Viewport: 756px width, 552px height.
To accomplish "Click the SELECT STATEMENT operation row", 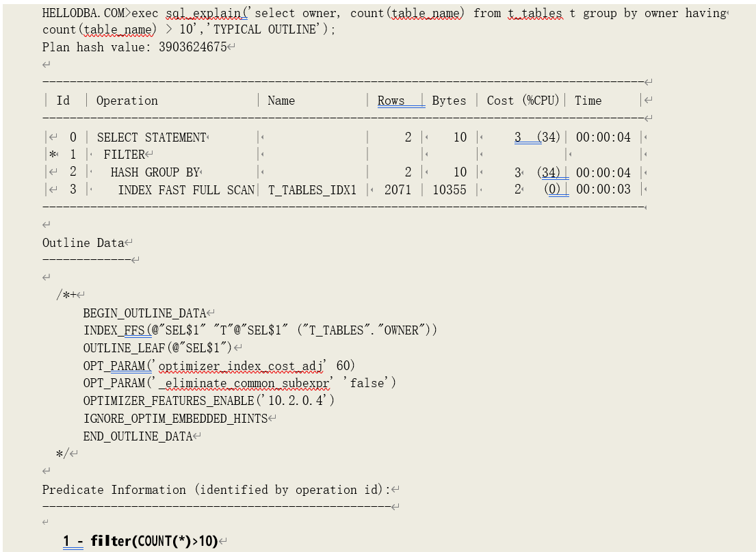I will (151, 137).
